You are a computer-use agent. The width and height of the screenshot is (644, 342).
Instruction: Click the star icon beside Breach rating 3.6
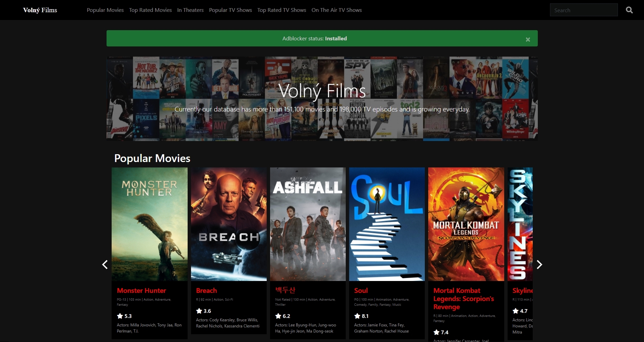coord(199,311)
